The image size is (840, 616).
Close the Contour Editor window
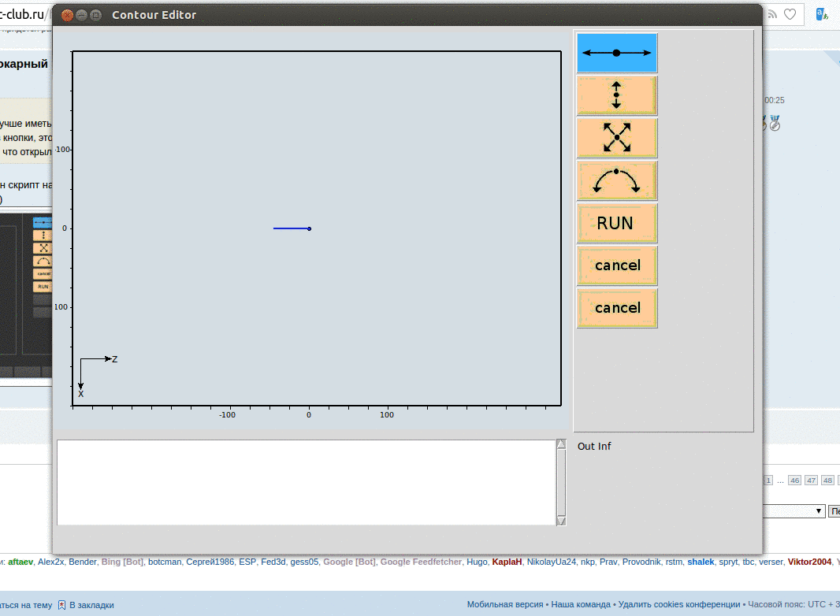click(x=67, y=15)
